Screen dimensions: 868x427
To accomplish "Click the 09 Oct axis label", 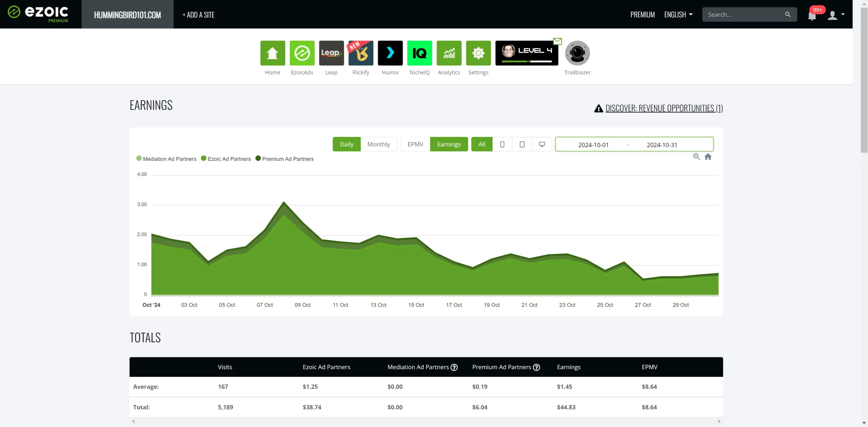I will click(302, 305).
